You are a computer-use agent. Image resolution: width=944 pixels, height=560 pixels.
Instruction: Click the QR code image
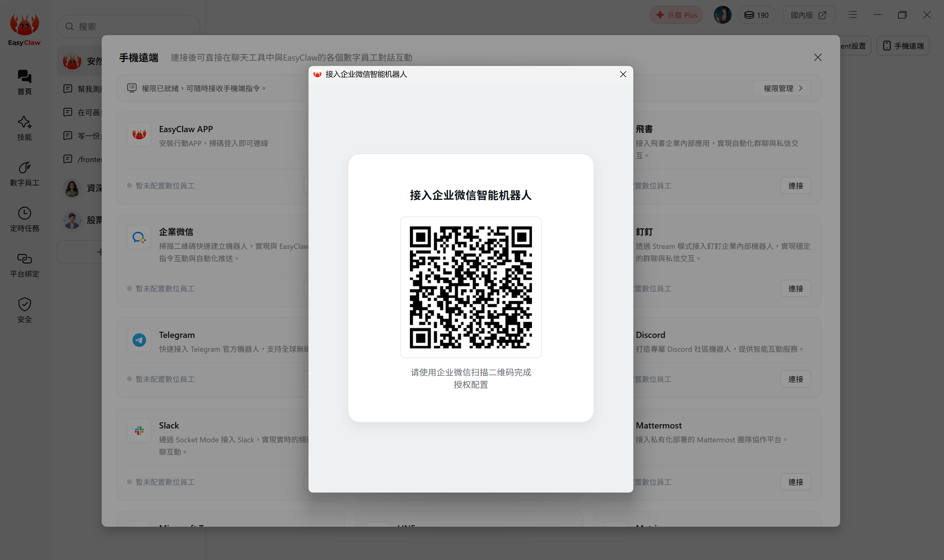tap(471, 287)
